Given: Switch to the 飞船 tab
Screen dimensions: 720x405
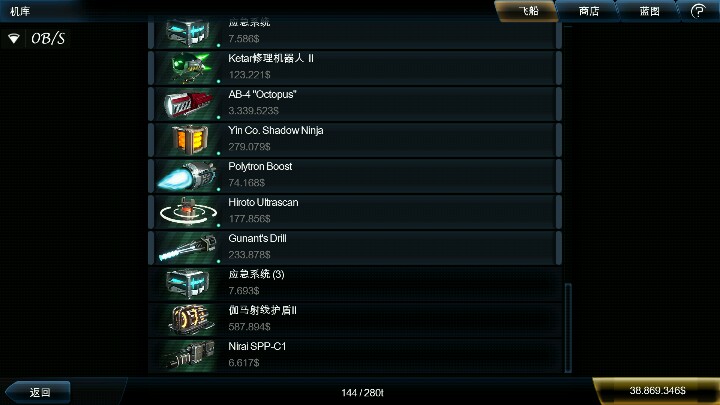Looking at the screenshot, I should 527,11.
